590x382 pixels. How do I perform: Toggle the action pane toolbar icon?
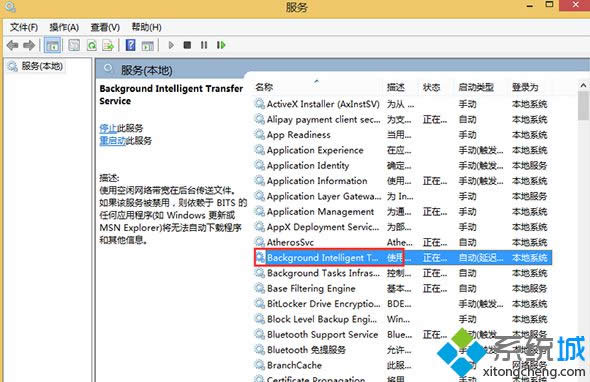coord(148,46)
